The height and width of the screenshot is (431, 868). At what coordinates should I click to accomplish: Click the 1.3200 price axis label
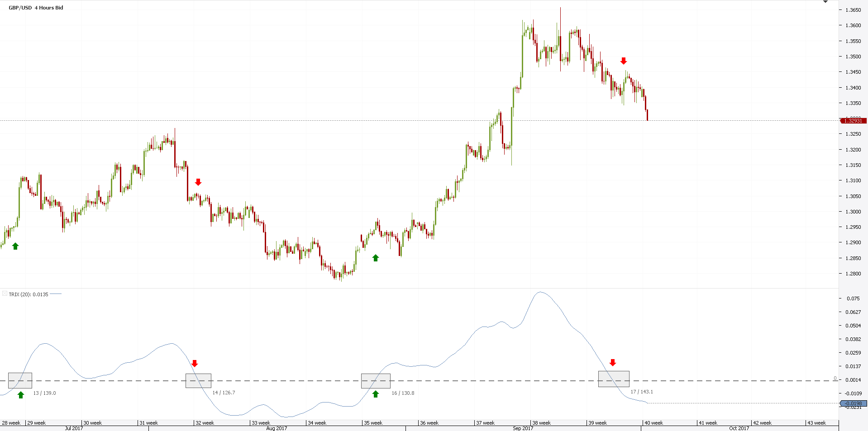[853, 150]
